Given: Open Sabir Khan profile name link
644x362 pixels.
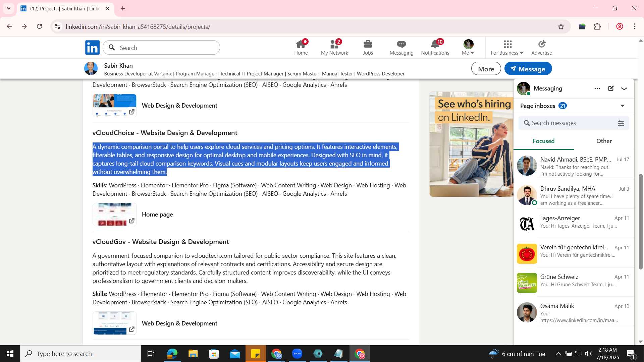Looking at the screenshot, I should point(118,66).
